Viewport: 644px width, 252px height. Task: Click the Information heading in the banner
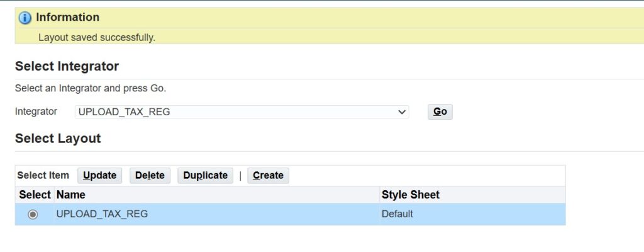coord(67,17)
